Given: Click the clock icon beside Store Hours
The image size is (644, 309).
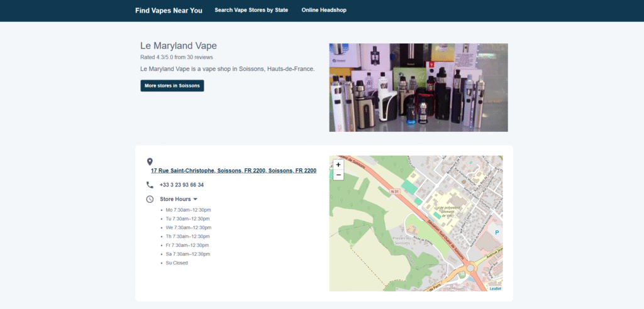Looking at the screenshot, I should point(150,199).
